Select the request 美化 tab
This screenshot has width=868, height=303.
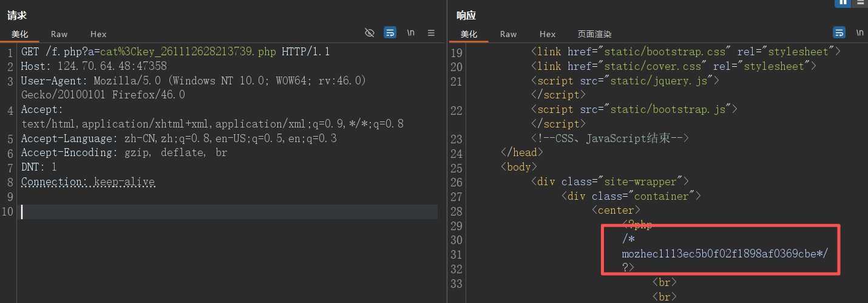pos(20,35)
